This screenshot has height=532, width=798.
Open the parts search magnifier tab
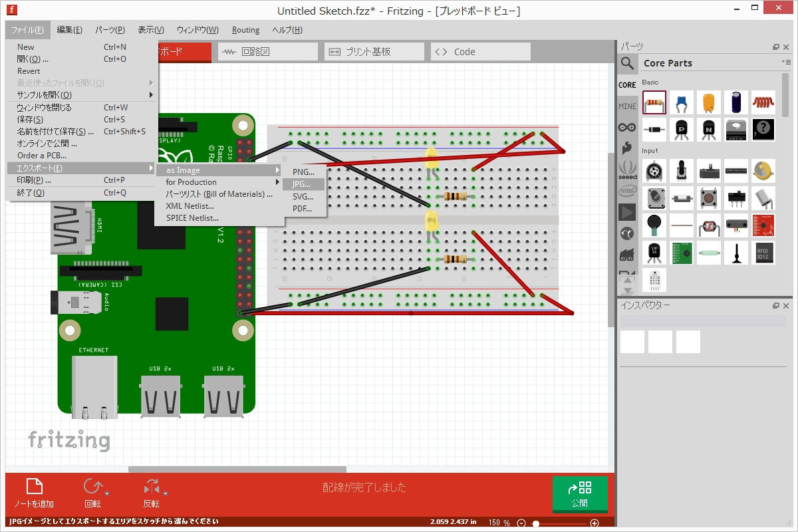click(x=627, y=63)
